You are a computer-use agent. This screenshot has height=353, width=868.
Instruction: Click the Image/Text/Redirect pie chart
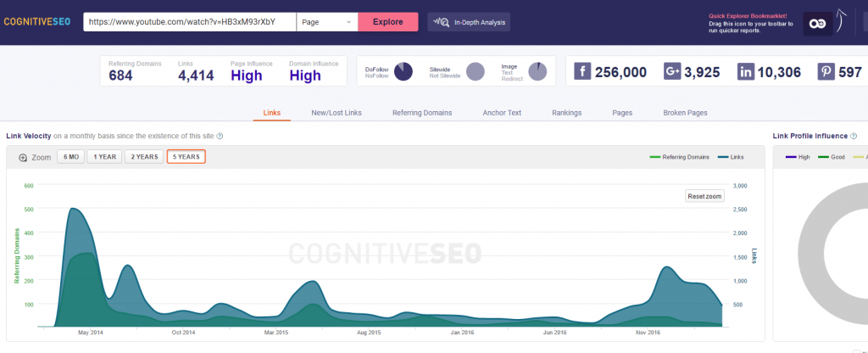tap(537, 71)
